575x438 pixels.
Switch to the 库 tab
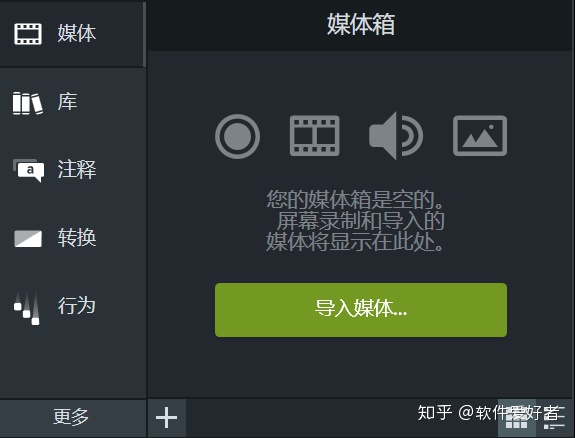[x=67, y=102]
